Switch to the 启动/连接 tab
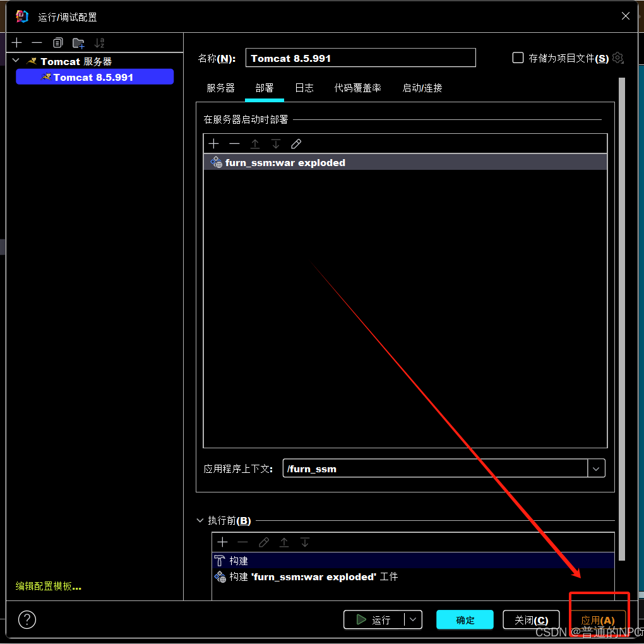644x644 pixels. pos(422,88)
